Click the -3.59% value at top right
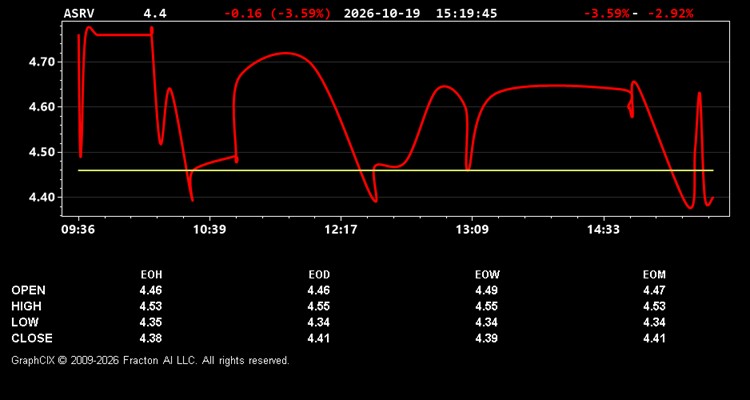 point(607,13)
